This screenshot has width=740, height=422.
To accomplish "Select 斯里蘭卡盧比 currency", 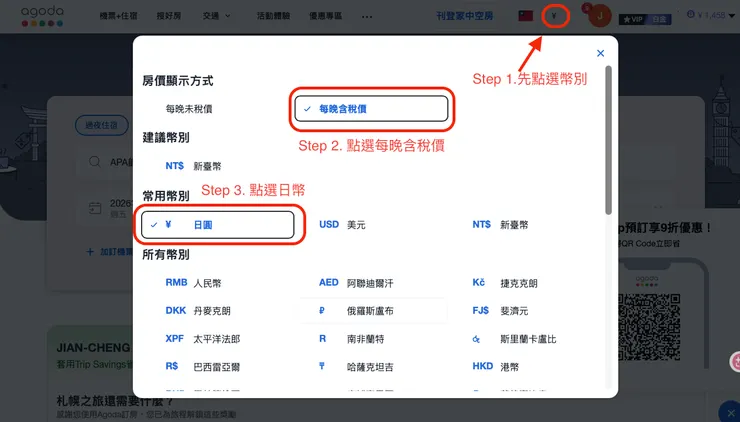I will pyautogui.click(x=514, y=339).
